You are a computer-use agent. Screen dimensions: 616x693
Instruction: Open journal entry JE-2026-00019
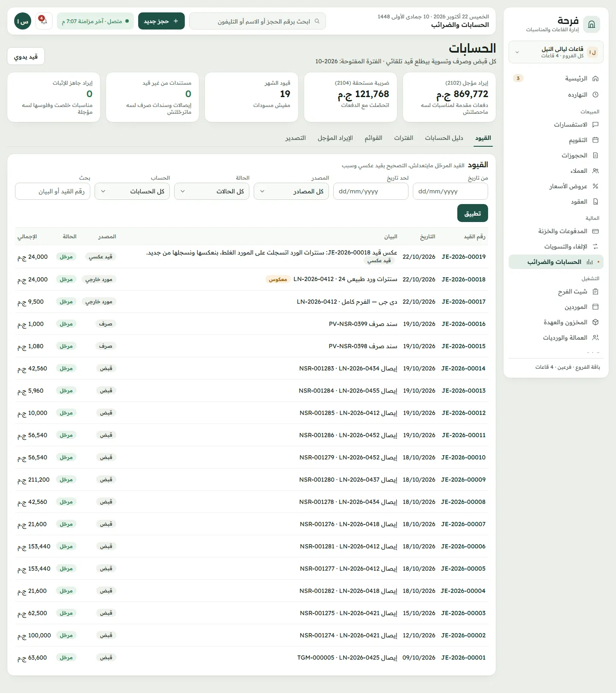[x=464, y=257]
